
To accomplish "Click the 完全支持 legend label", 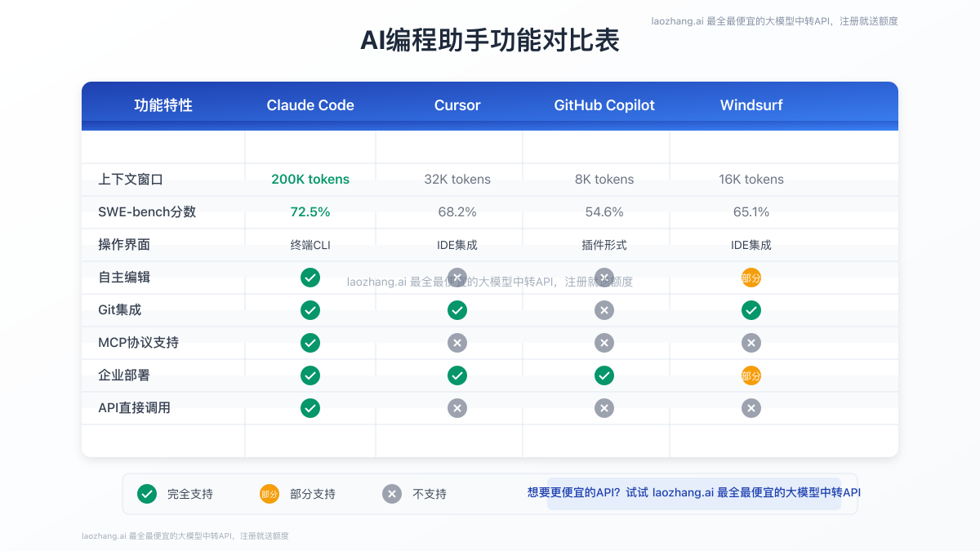I will coord(190,495).
